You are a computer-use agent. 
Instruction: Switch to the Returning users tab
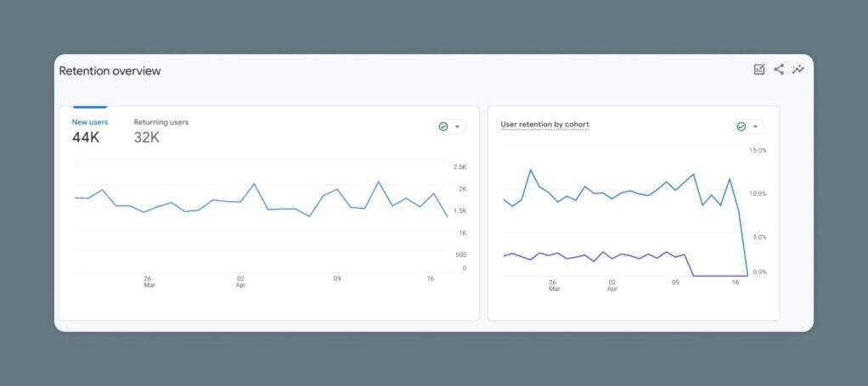pyautogui.click(x=161, y=122)
